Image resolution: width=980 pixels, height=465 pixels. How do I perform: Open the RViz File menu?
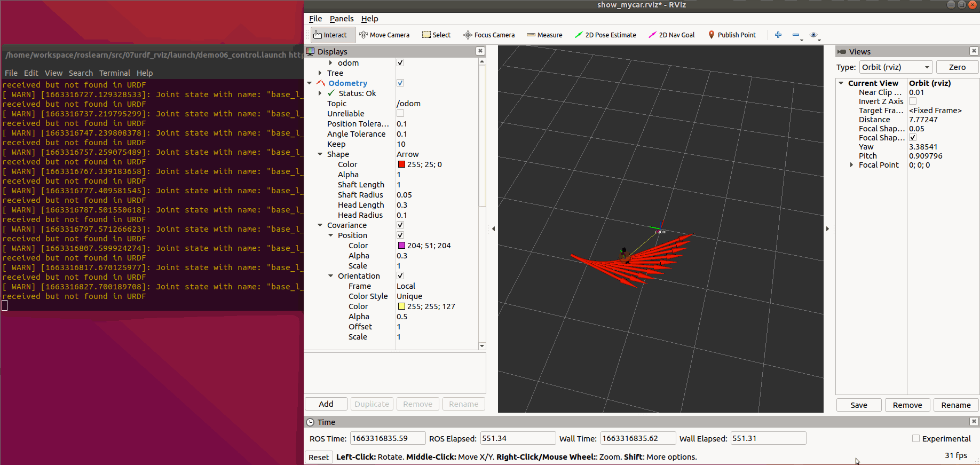point(315,19)
